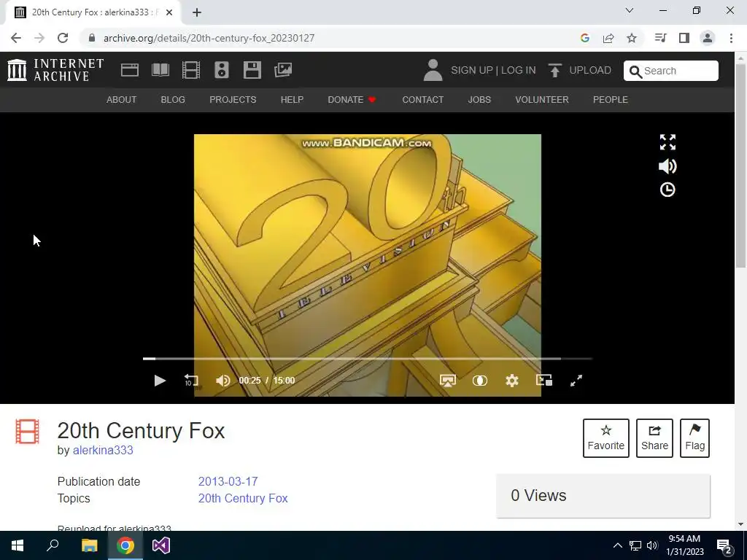
Task: Flag this item
Action: tap(694, 438)
